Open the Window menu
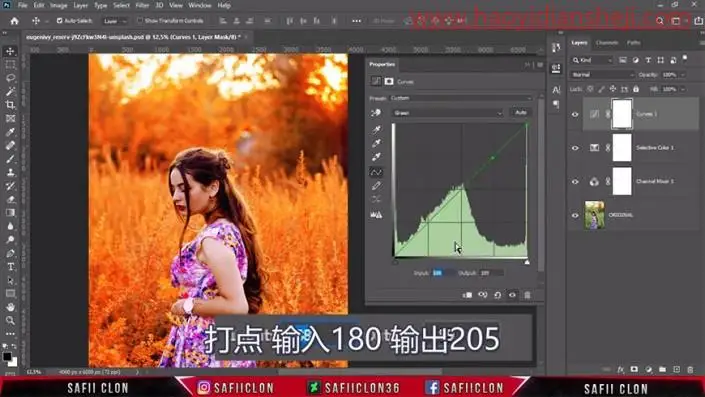705x397 pixels. [x=200, y=5]
